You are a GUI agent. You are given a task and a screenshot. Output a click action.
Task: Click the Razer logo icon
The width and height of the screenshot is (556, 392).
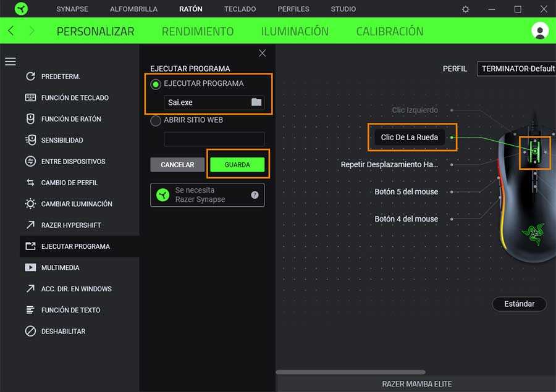pos(22,9)
